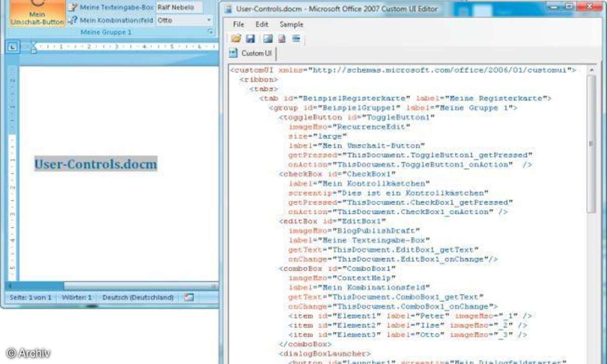
Task: Click the editBox id="EditBox1" line
Action: (332, 221)
